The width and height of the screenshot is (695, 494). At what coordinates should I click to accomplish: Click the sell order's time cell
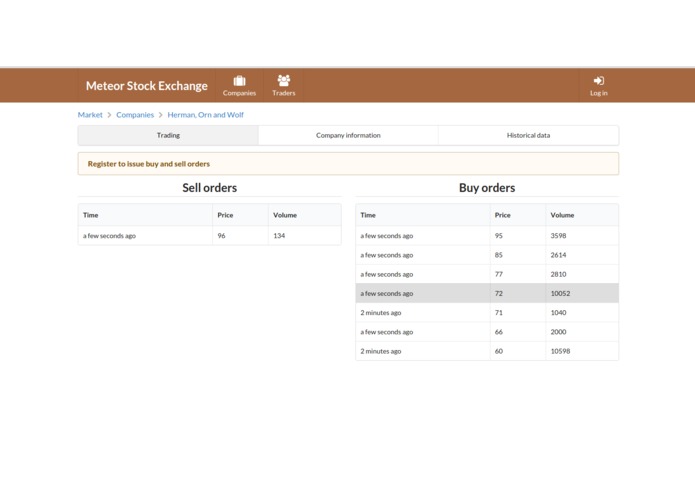(x=145, y=236)
